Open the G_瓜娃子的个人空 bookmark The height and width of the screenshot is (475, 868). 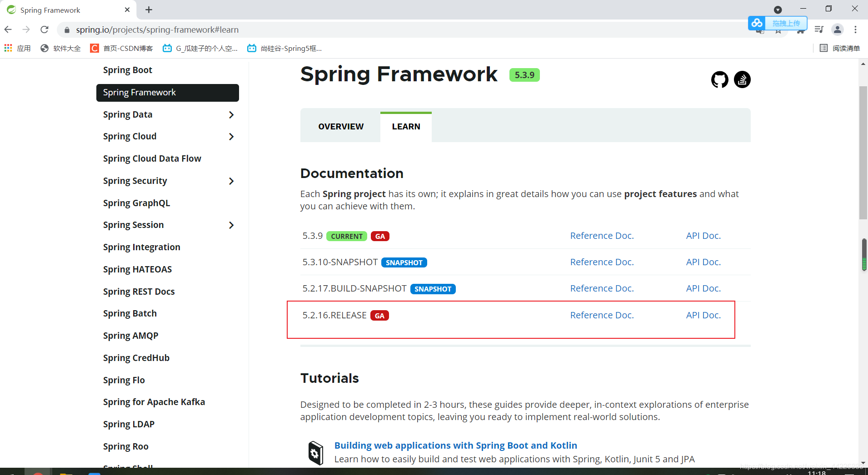pyautogui.click(x=200, y=48)
